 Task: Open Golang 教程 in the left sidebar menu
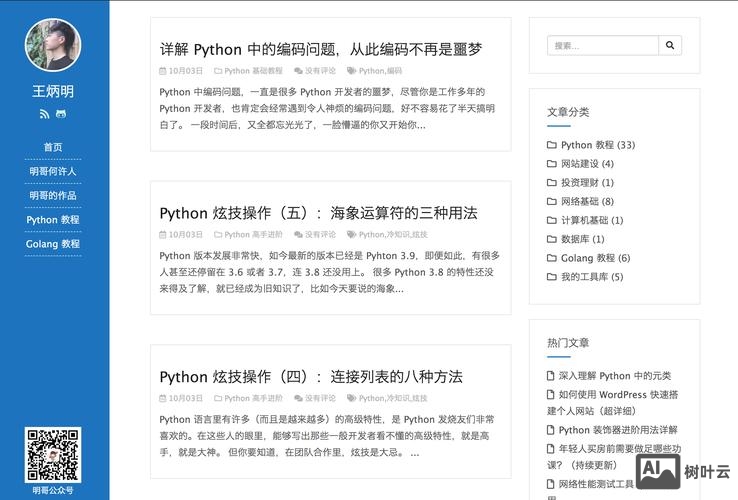pos(53,243)
